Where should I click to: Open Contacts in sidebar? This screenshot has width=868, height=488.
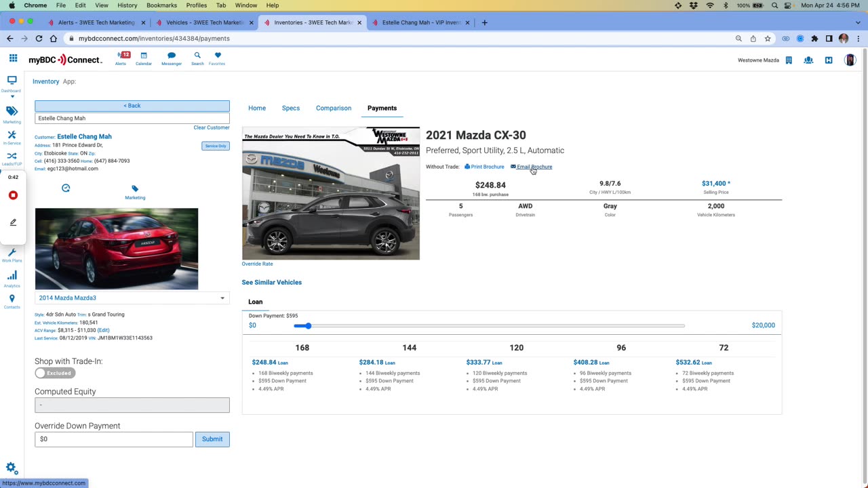(x=12, y=302)
